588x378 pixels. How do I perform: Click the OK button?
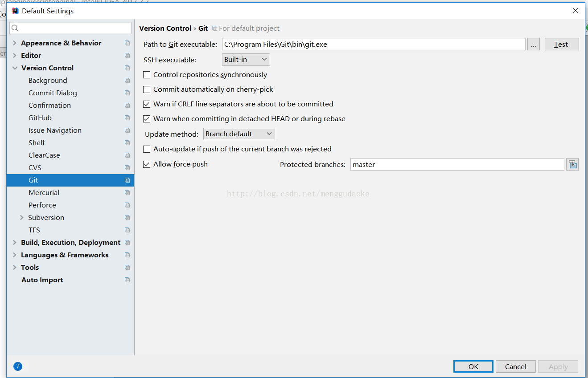473,366
